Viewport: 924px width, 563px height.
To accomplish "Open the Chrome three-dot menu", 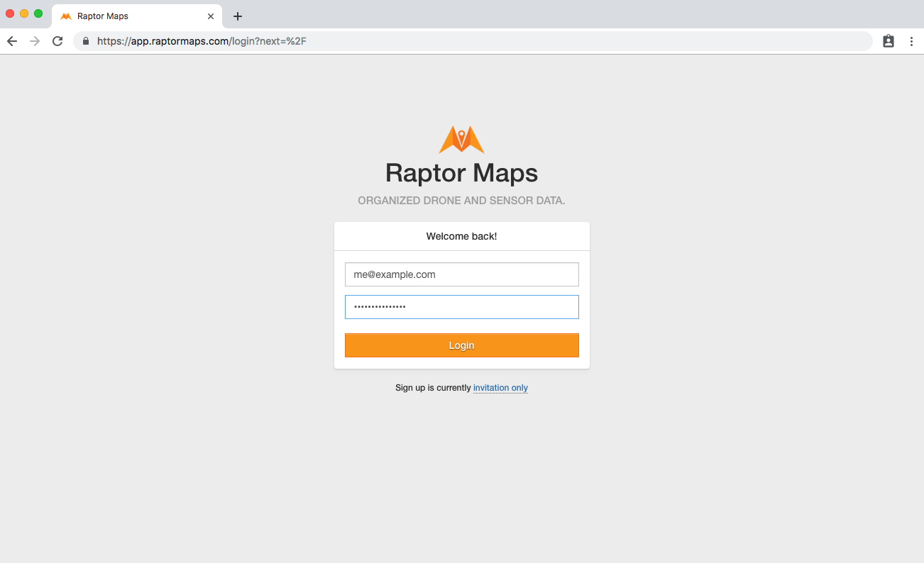I will coord(912,41).
